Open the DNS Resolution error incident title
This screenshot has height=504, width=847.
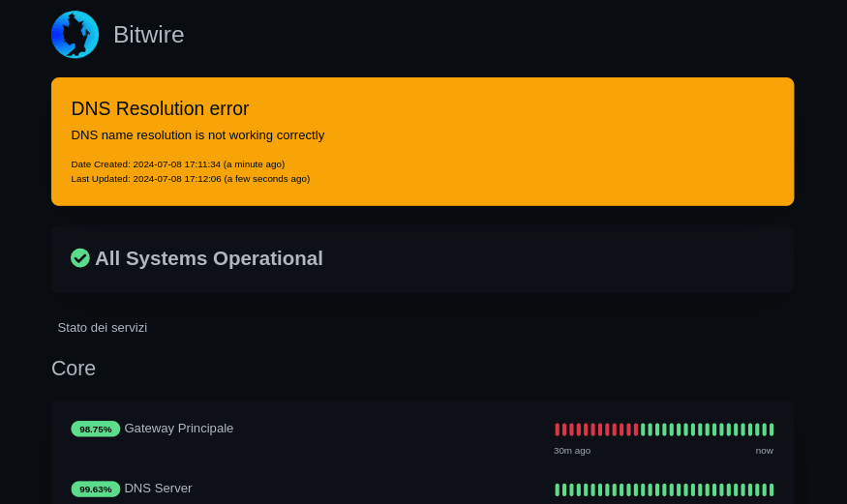click(160, 108)
